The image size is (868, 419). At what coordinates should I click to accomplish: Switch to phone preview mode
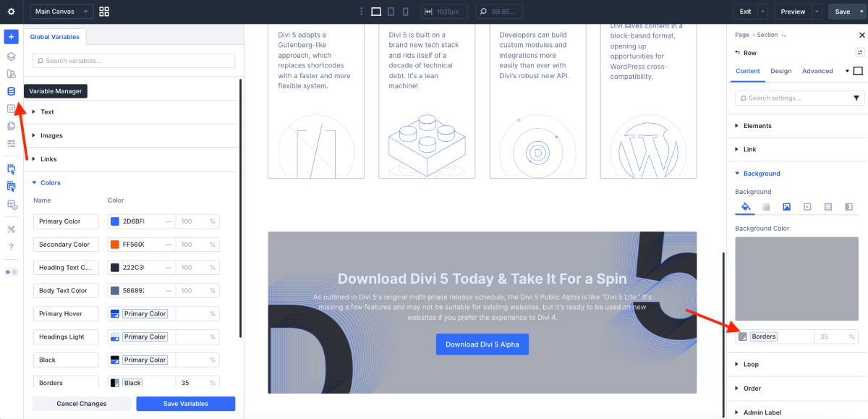coord(405,11)
